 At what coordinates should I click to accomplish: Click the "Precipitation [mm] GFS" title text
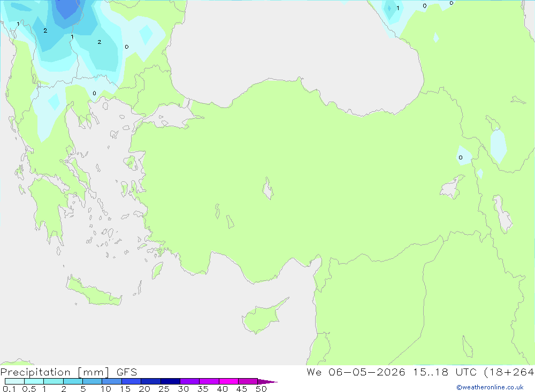(x=68, y=372)
